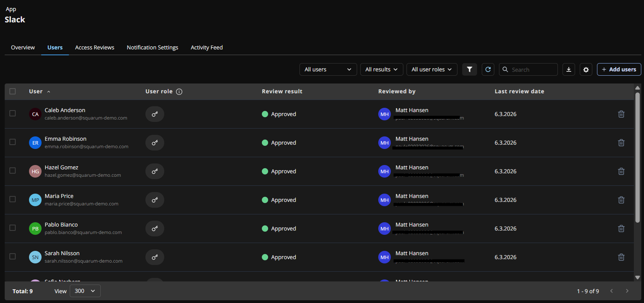Open the All users dropdown
Viewport: 644px width, 303px height.
click(x=328, y=69)
